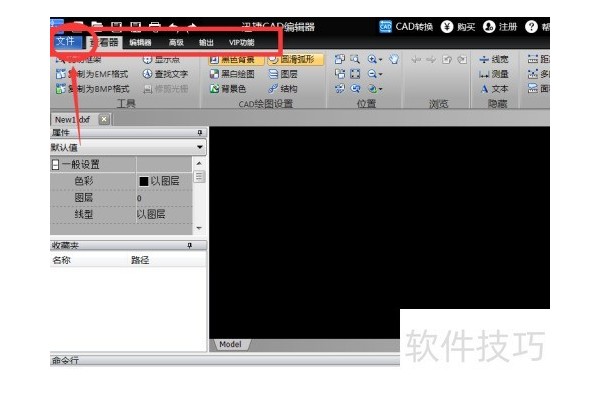Open 背景色 color picker
600x400 pixels.
coord(228,89)
